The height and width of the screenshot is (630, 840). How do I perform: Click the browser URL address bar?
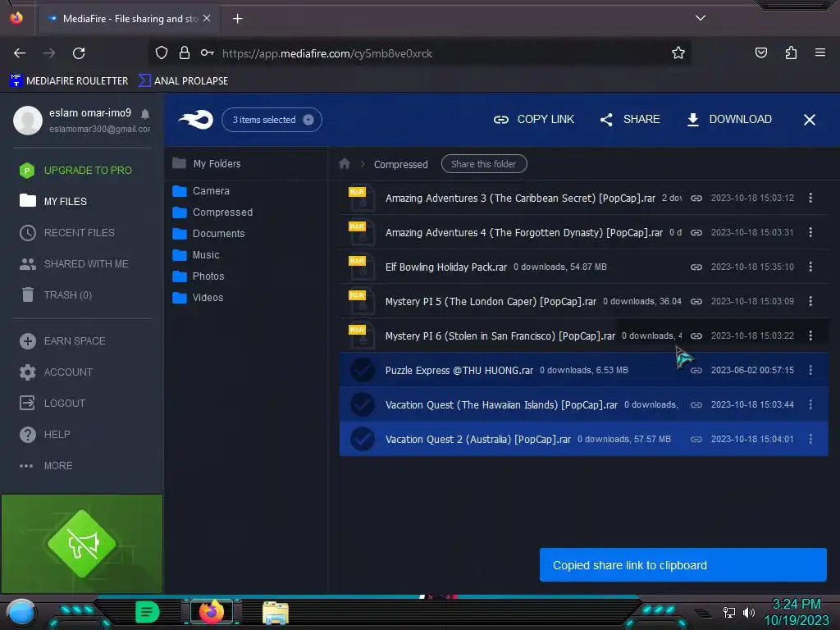[x=419, y=53]
